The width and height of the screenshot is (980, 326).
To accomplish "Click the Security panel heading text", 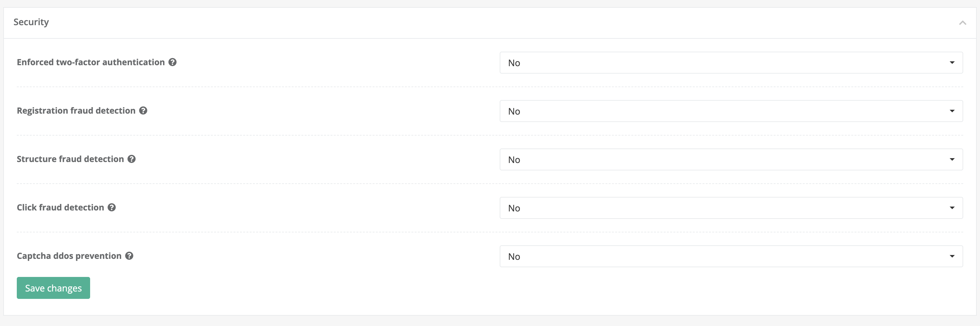I will pyautogui.click(x=31, y=22).
